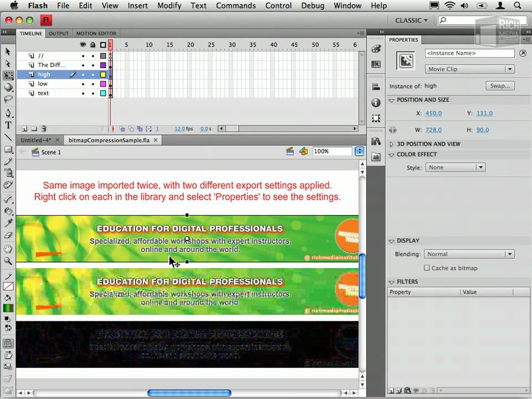
Task: Open the Modify menu
Action: pos(170,6)
